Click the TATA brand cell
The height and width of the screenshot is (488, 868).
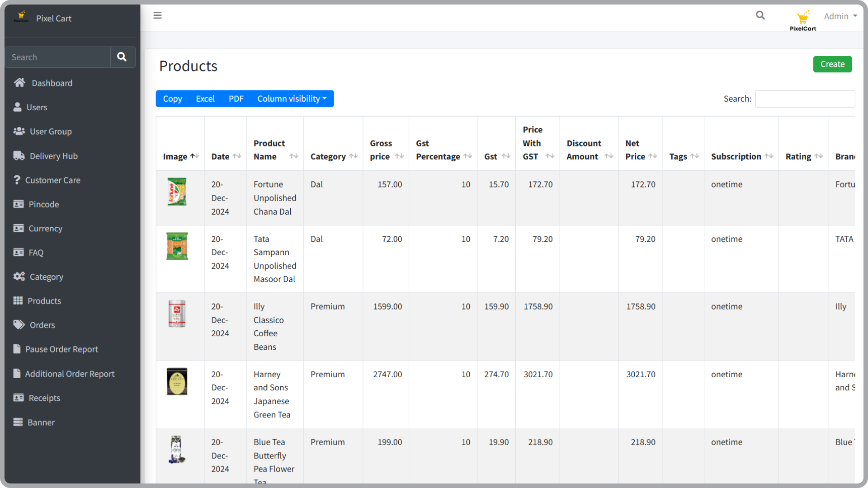point(844,239)
